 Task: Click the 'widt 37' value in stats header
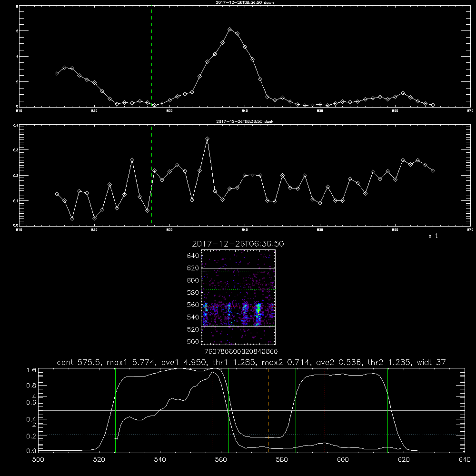pyautogui.click(x=431, y=362)
